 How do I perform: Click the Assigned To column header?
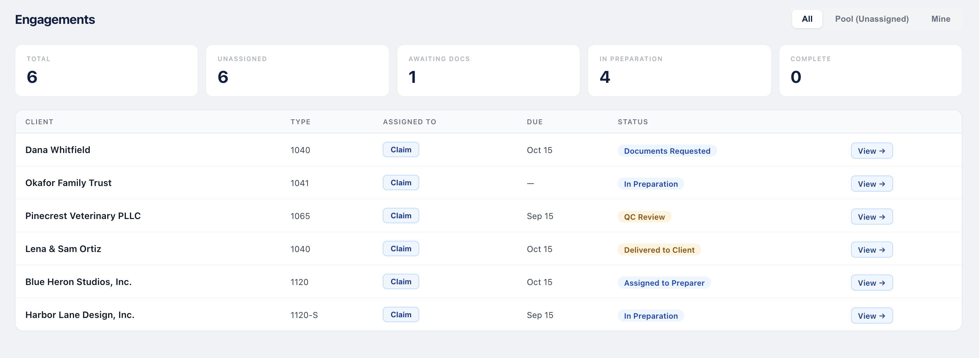click(409, 122)
